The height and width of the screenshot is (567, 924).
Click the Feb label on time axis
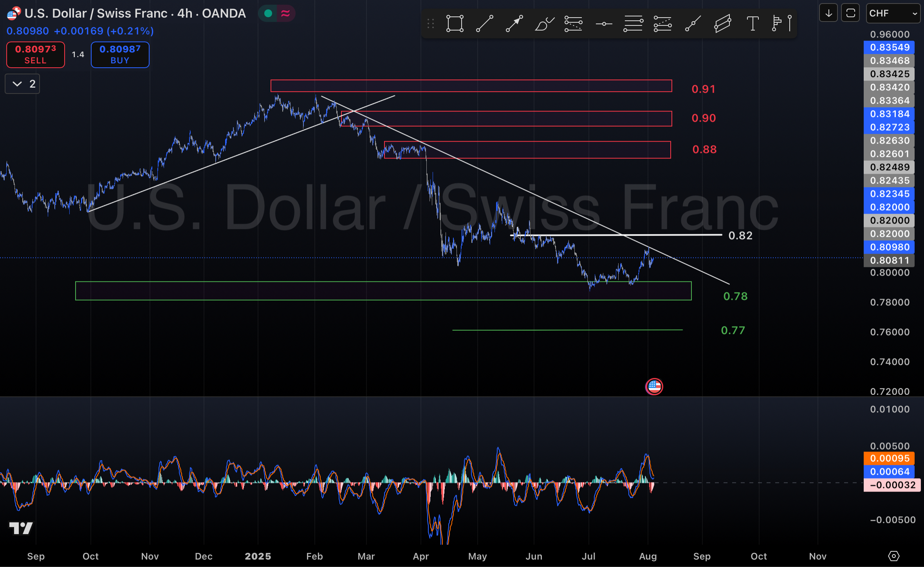pyautogui.click(x=314, y=556)
